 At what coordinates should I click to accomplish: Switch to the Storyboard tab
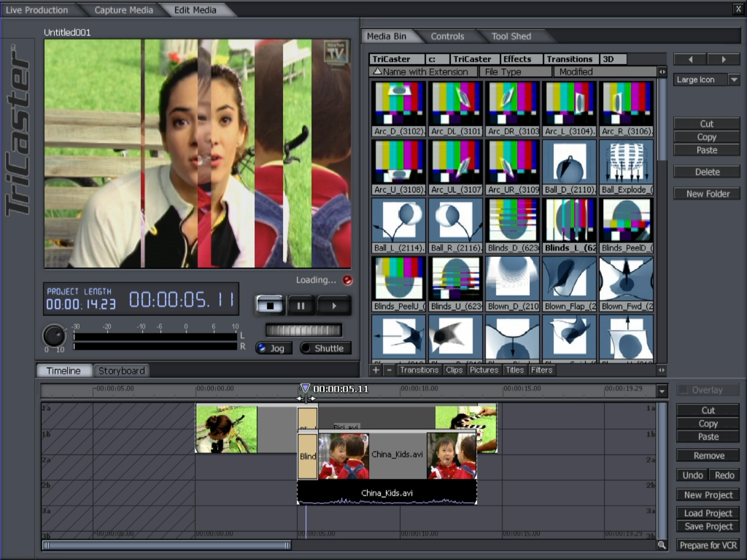(x=121, y=370)
